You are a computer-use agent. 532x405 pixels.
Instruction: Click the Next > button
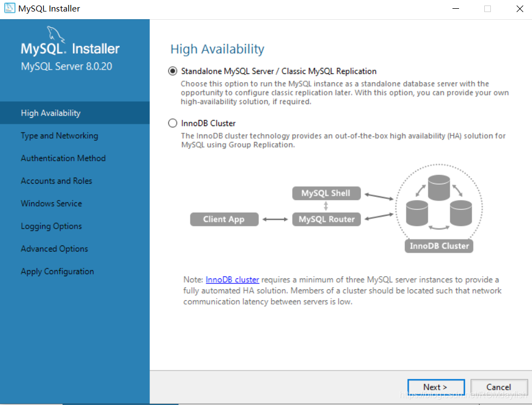click(435, 387)
